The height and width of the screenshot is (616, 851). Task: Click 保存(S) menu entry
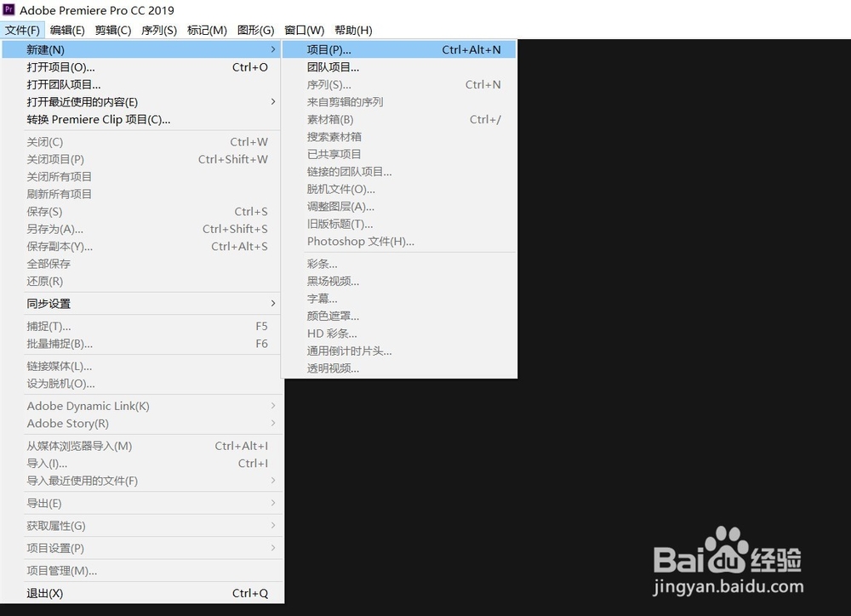click(x=141, y=212)
